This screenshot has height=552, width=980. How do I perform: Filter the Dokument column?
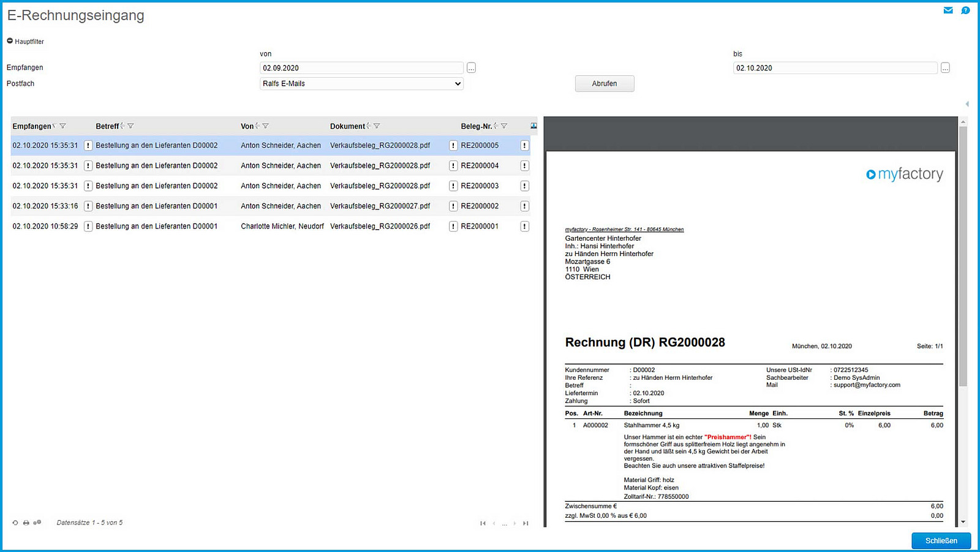coord(377,126)
